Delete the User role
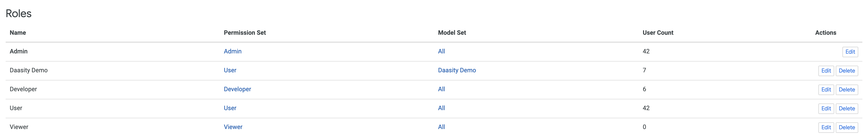The image size is (868, 140). coord(847,108)
